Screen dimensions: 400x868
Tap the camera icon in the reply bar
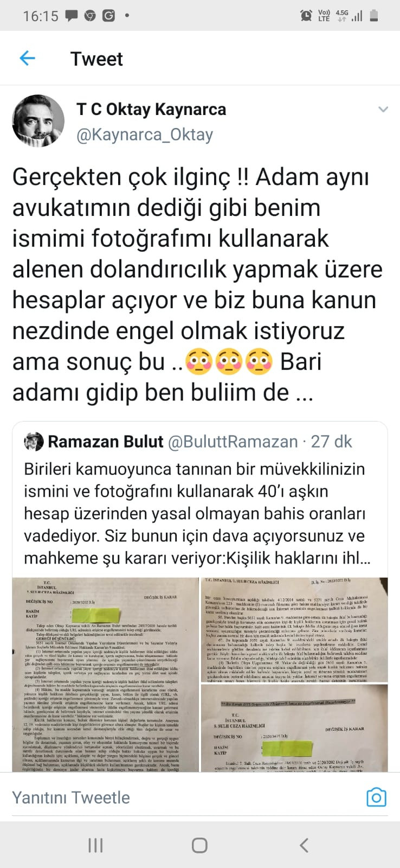[376, 797]
